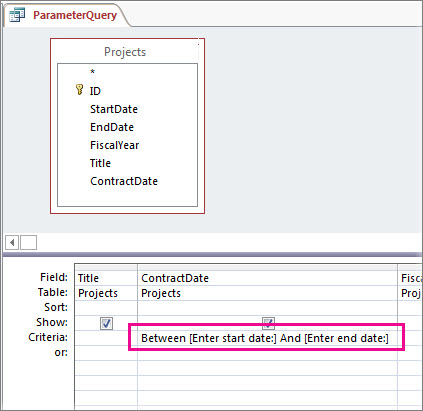The image size is (423, 411).
Task: Click the Projects table title bar
Action: (125, 52)
